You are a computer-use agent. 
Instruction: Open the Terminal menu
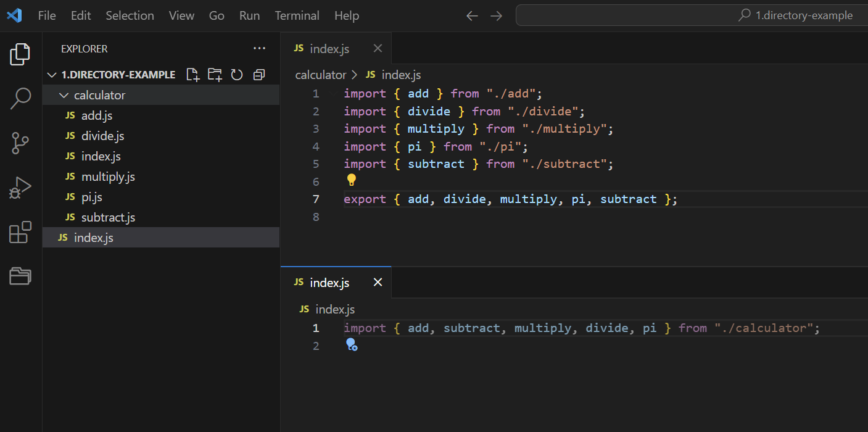point(297,15)
